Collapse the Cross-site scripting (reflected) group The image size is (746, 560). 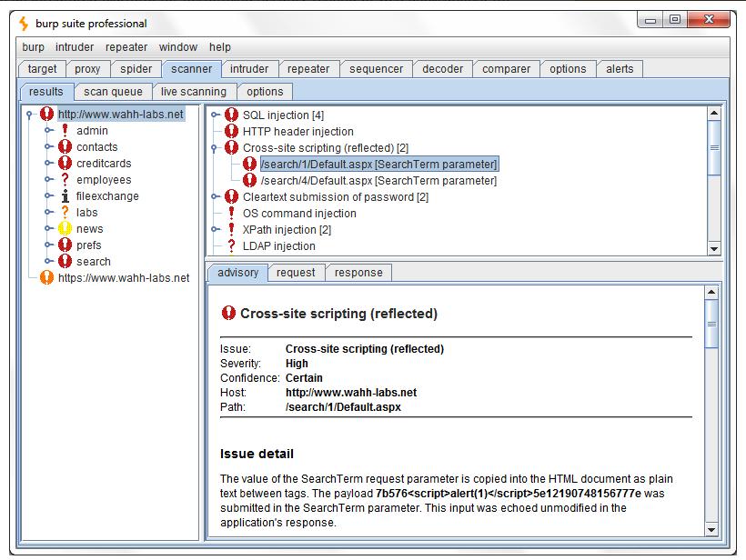(x=215, y=148)
